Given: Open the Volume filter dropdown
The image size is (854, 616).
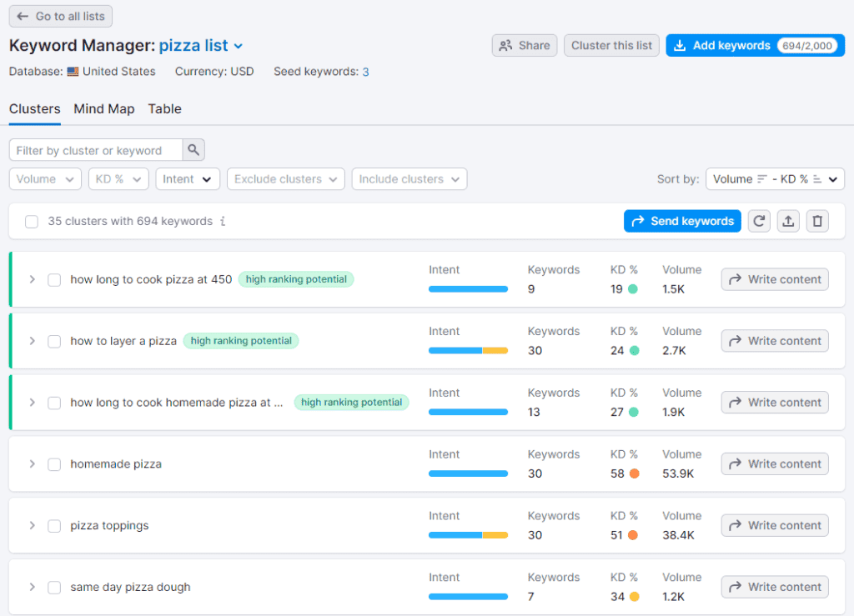Looking at the screenshot, I should [x=44, y=178].
